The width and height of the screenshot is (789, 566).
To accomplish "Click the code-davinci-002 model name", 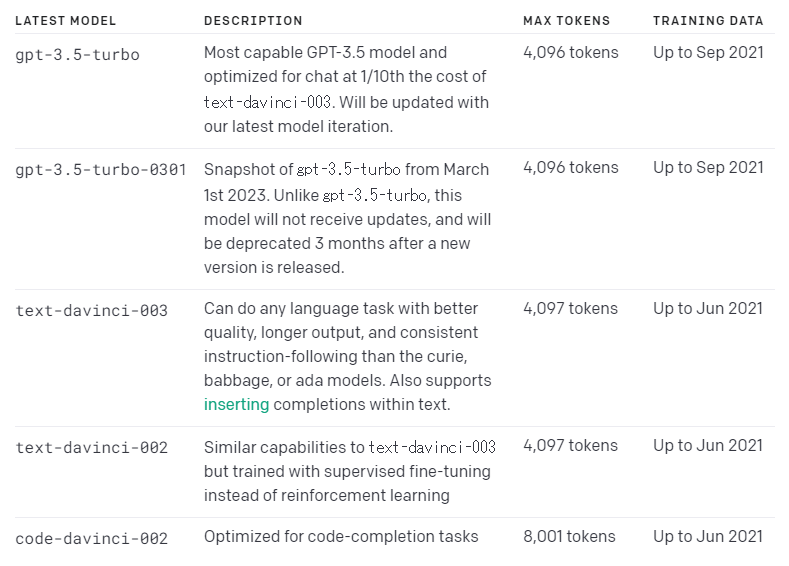I will (92, 538).
